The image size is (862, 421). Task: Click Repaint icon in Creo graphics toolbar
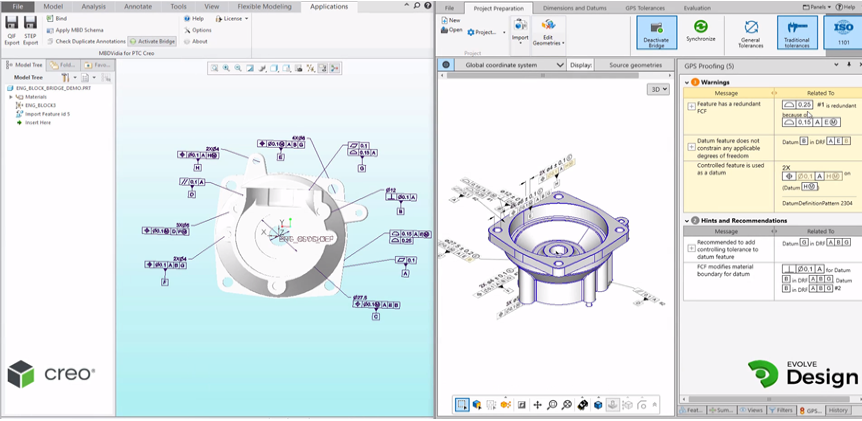(x=250, y=68)
